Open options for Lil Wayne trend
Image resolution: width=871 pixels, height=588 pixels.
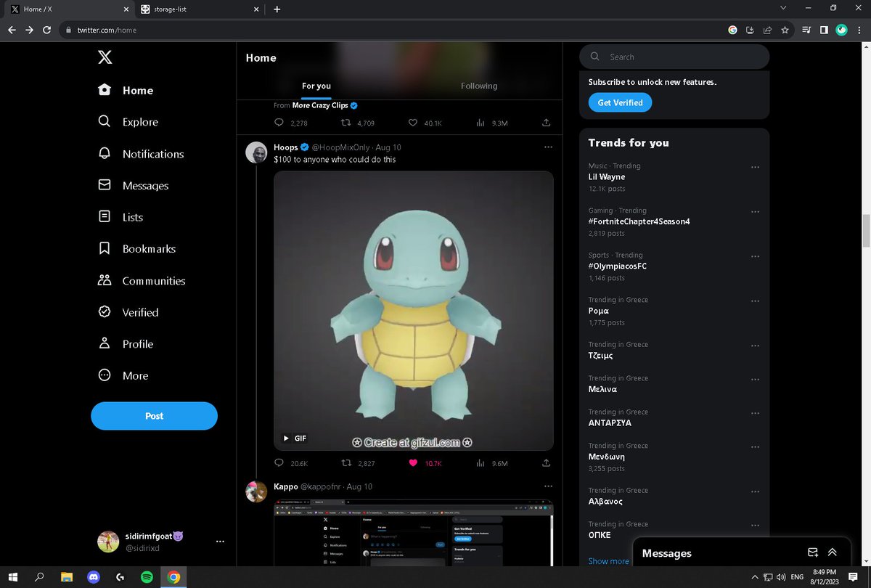point(756,167)
